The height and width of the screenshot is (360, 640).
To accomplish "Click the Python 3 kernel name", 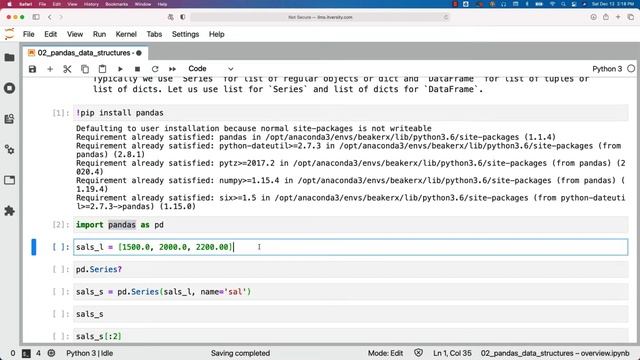I will (607, 69).
